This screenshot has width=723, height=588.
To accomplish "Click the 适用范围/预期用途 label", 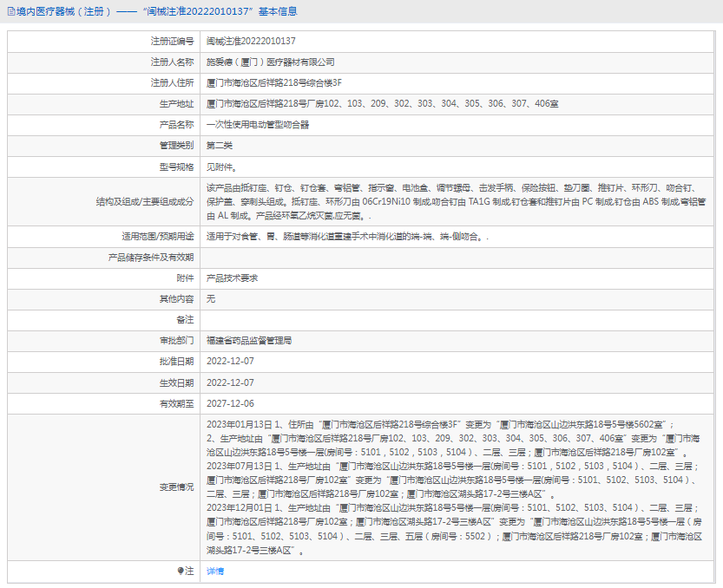I will pyautogui.click(x=158, y=237).
